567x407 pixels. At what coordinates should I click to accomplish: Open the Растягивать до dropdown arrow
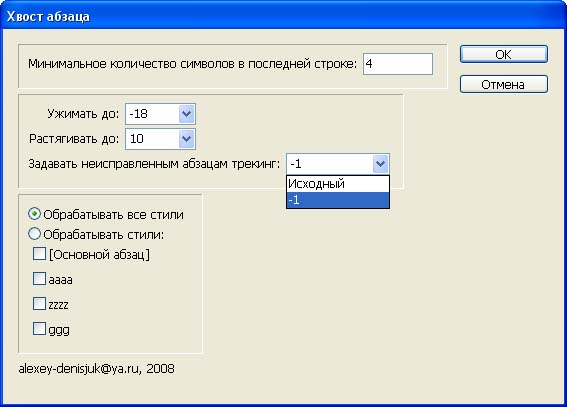187,139
